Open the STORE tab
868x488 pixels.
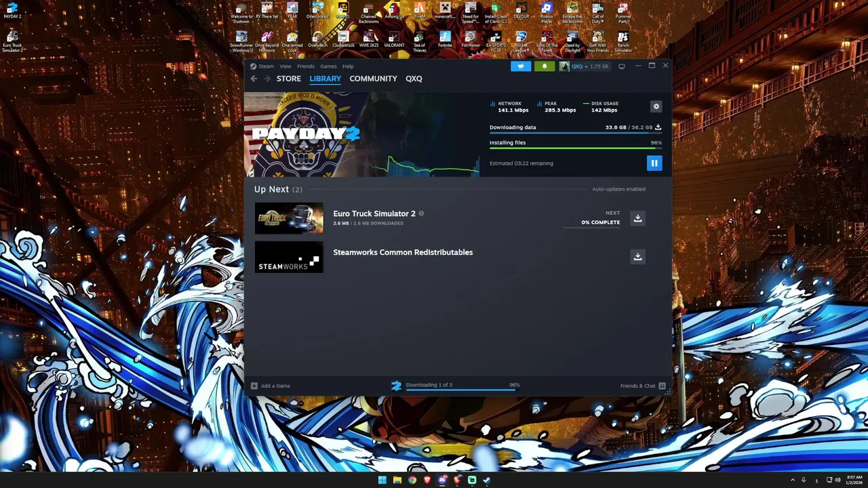pos(288,79)
